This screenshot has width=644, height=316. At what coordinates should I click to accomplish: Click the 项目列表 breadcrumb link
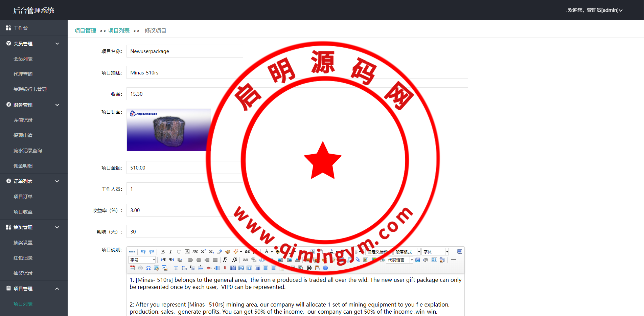pyautogui.click(x=119, y=31)
